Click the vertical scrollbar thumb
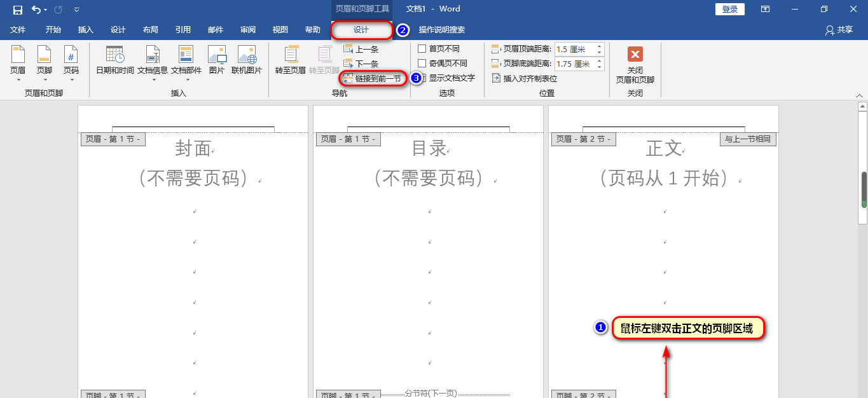The image size is (868, 398). pyautogui.click(x=864, y=191)
